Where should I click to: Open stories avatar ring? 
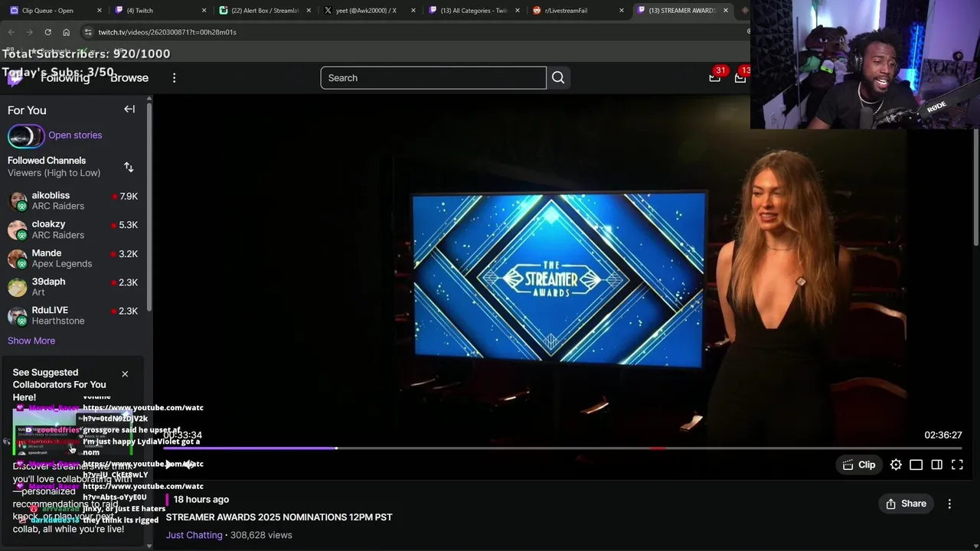pyautogui.click(x=26, y=136)
